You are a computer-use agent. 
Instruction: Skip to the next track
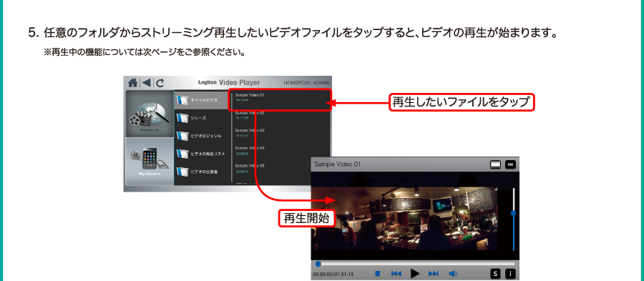(434, 274)
